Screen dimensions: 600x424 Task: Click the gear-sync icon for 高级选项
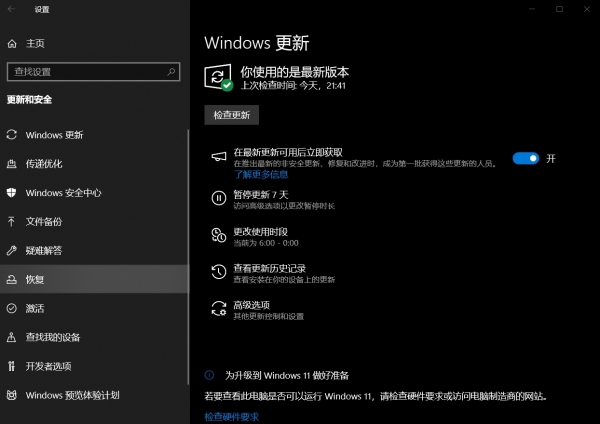click(x=219, y=308)
